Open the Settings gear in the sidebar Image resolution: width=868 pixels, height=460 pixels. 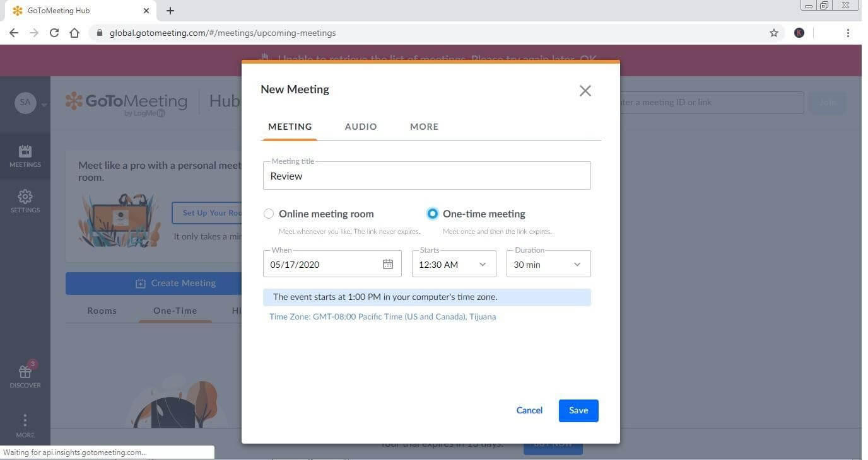25,200
